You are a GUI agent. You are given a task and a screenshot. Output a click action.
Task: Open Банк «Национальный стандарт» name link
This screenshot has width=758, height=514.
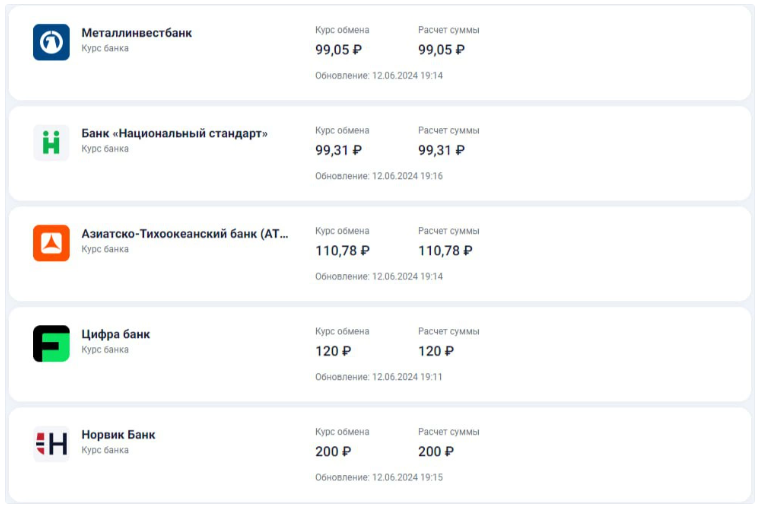pyautogui.click(x=174, y=133)
